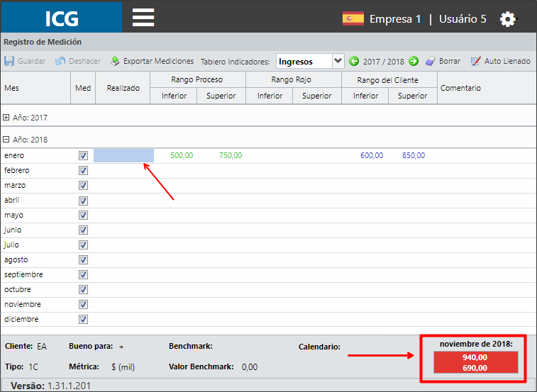Click the enero Realizado input cell
The width and height of the screenshot is (537, 392).
click(123, 155)
